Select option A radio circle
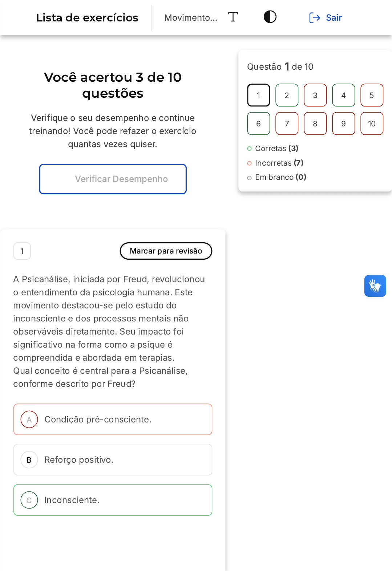 pyautogui.click(x=29, y=420)
